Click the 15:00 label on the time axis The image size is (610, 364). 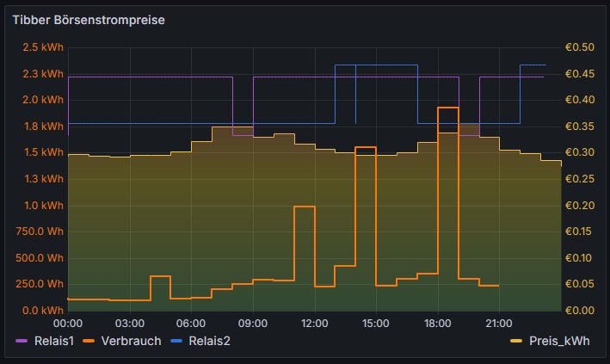376,323
